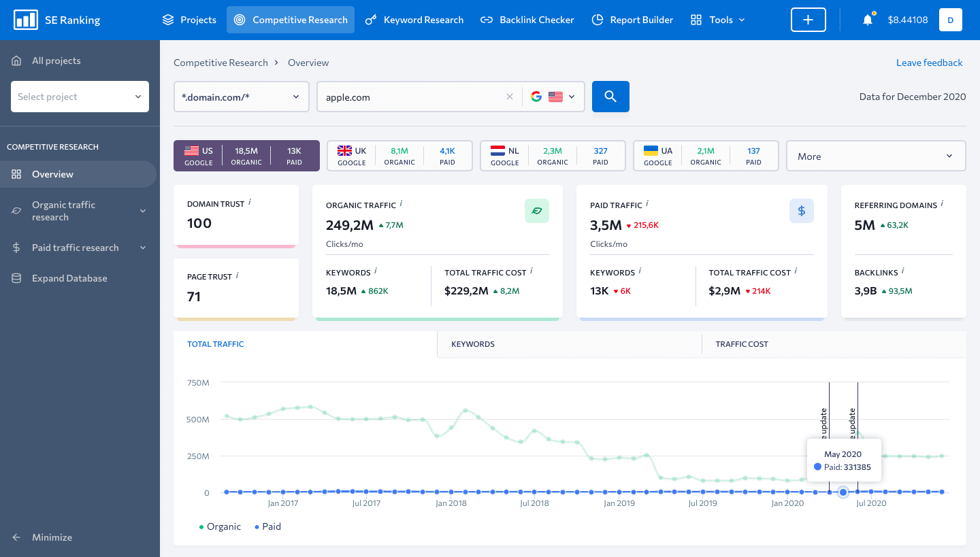The width and height of the screenshot is (980, 557).
Task: Expand Organic traffic research chevron
Action: tap(143, 211)
